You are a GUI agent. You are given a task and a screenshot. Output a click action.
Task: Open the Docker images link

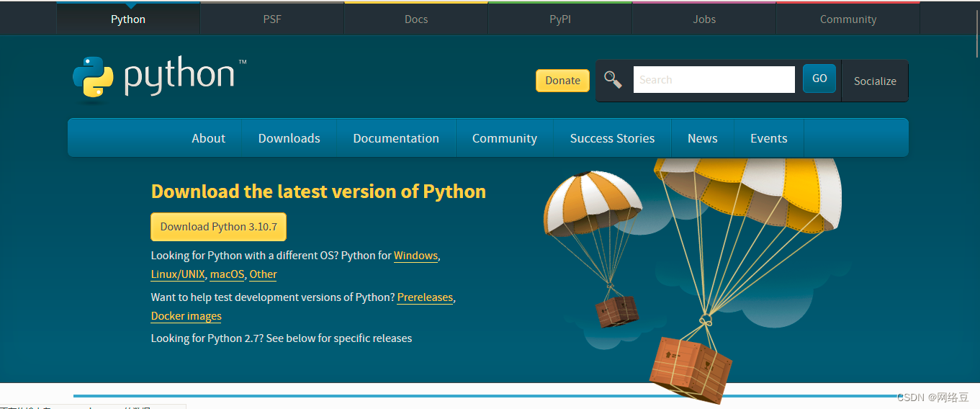click(x=186, y=316)
